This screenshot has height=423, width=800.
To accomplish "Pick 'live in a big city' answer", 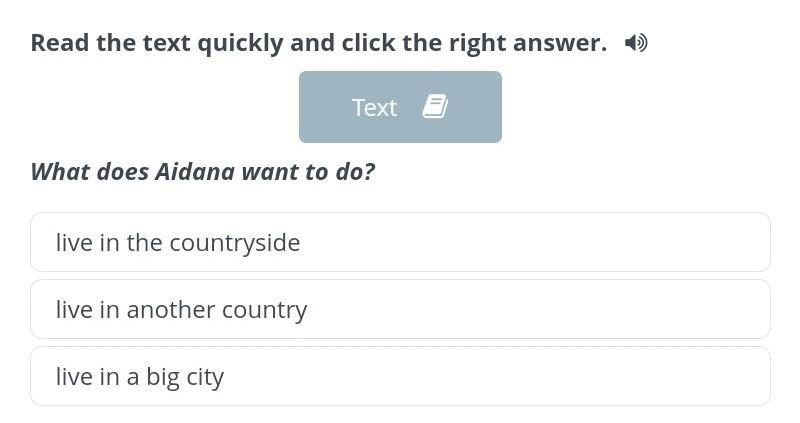I will [x=401, y=377].
